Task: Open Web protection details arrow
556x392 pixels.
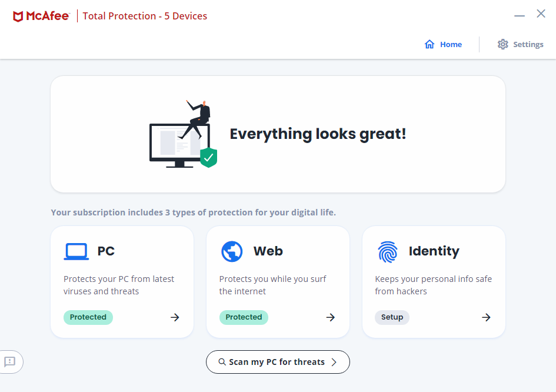Action: 331,317
